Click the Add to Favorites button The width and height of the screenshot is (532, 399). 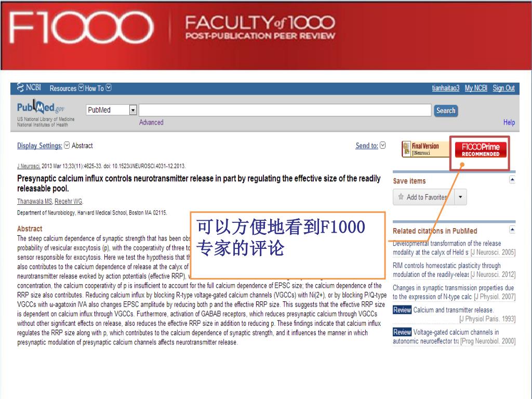click(423, 197)
